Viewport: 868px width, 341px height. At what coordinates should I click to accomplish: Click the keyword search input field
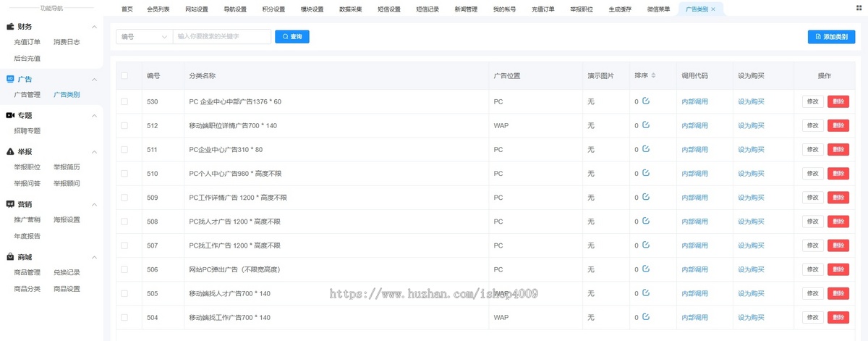pos(222,36)
